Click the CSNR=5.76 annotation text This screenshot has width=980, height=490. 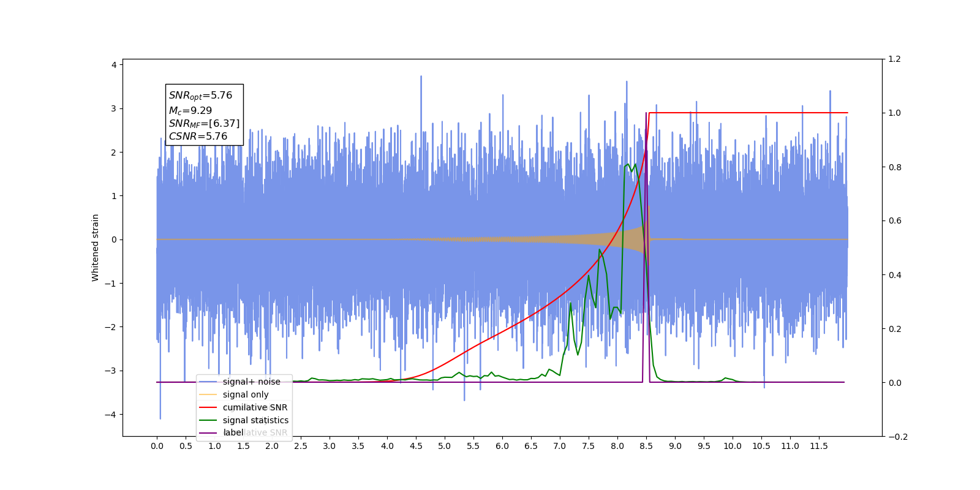pyautogui.click(x=198, y=137)
